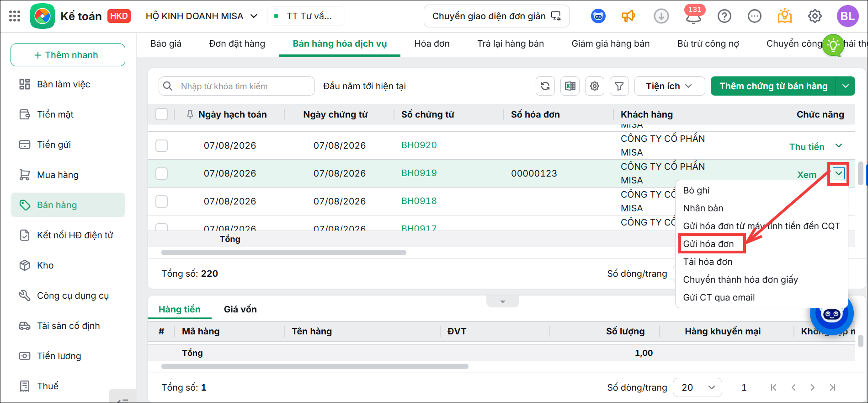Switch to the Hóa đơn tab

click(432, 43)
